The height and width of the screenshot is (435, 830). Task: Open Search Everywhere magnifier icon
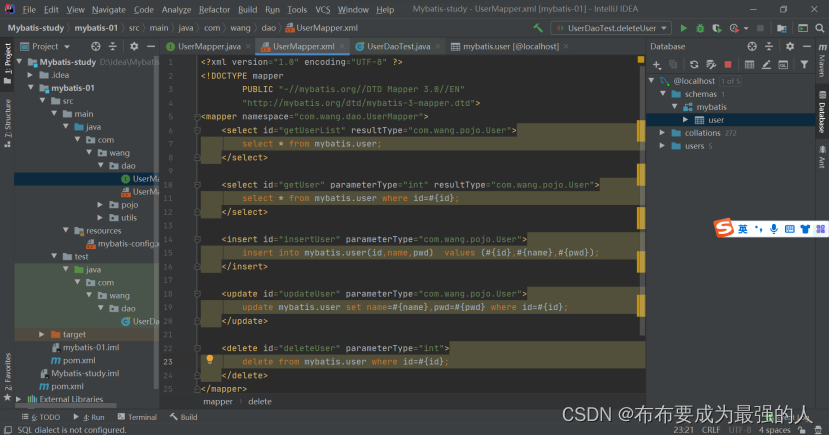coord(820,28)
